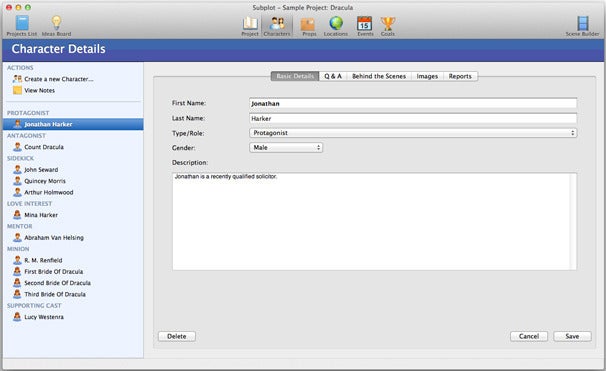Open the Locations globe icon

[336, 23]
